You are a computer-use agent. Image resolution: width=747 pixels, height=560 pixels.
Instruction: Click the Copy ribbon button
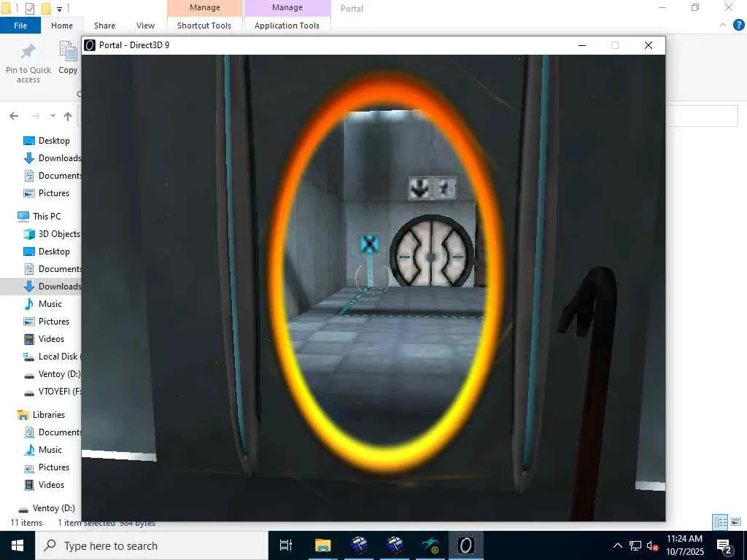point(68,58)
